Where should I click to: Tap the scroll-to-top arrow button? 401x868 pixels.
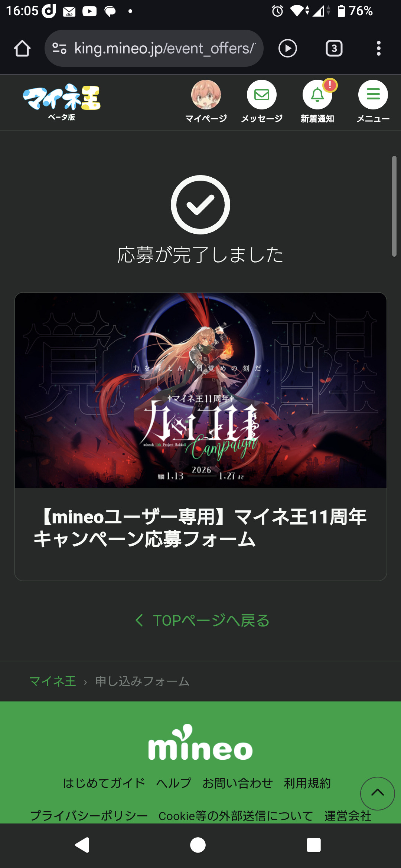coord(378,793)
